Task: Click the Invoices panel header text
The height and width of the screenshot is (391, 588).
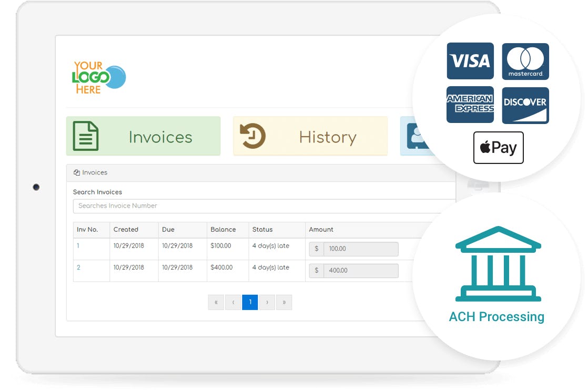Action: click(x=95, y=172)
